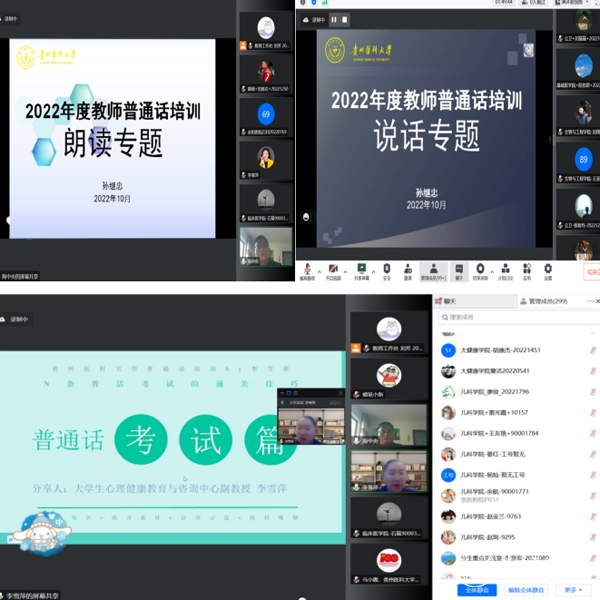Click the 解除全体静音 button
Viewport: 600px width, 600px height.
click(525, 590)
